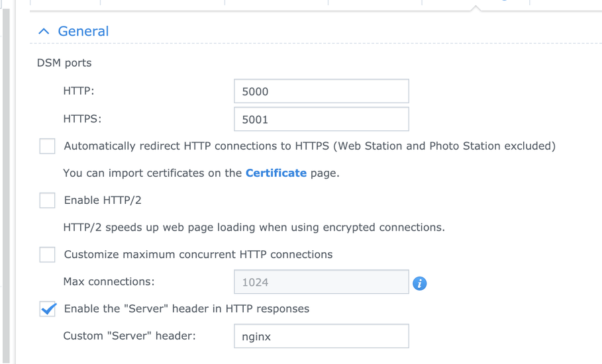
Task: Open the Certificate page link
Action: coord(276,173)
